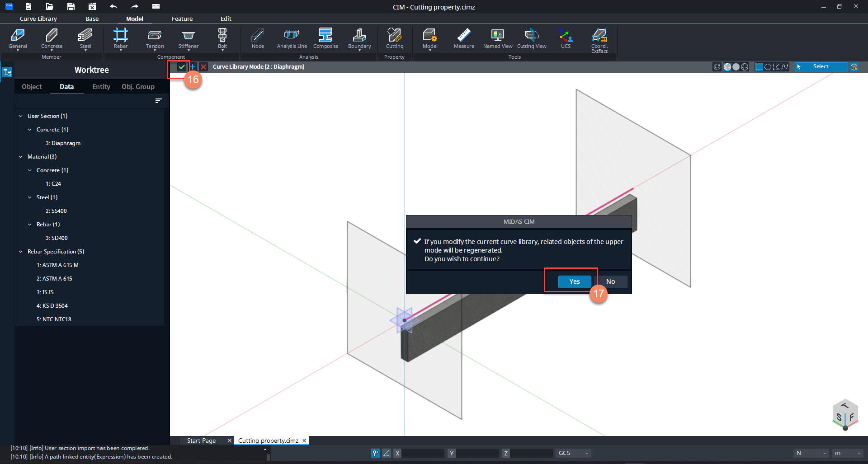868x464 pixels.
Task: Switch to the Base ribbon tab
Action: coord(92,19)
